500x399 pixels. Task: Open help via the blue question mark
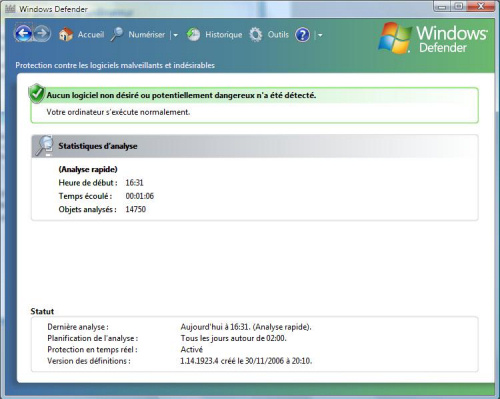point(303,35)
